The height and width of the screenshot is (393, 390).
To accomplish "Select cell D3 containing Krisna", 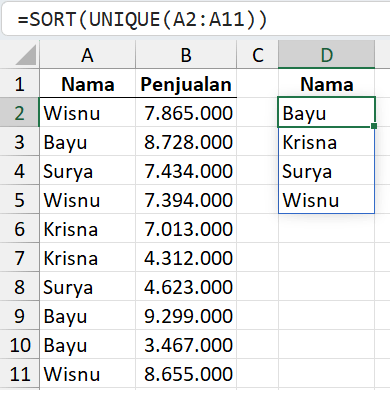I will coord(326,141).
